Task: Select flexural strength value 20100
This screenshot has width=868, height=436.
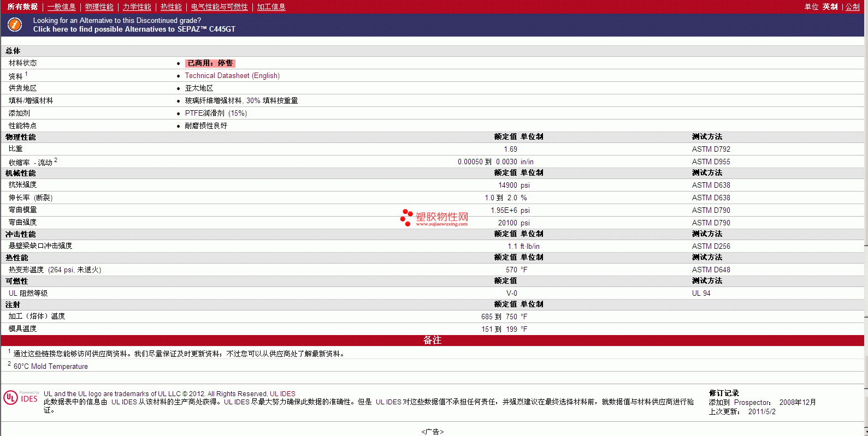Action: click(507, 223)
